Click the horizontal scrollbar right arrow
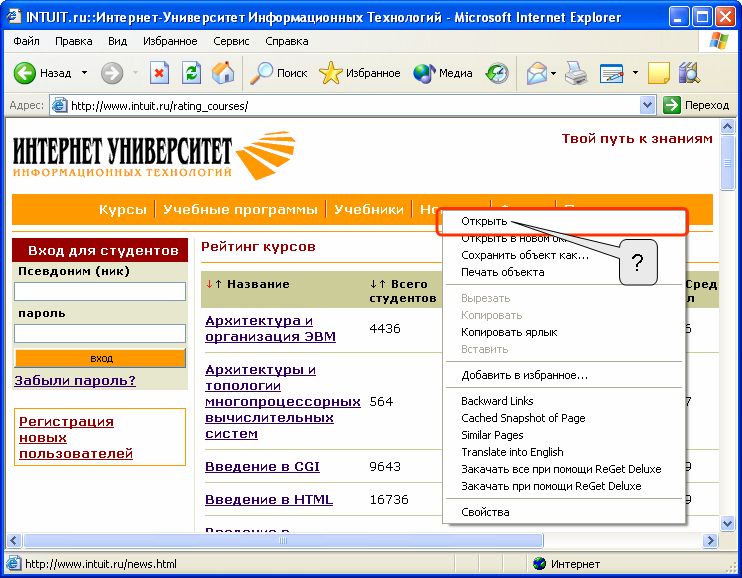742x578 pixels. coord(710,540)
